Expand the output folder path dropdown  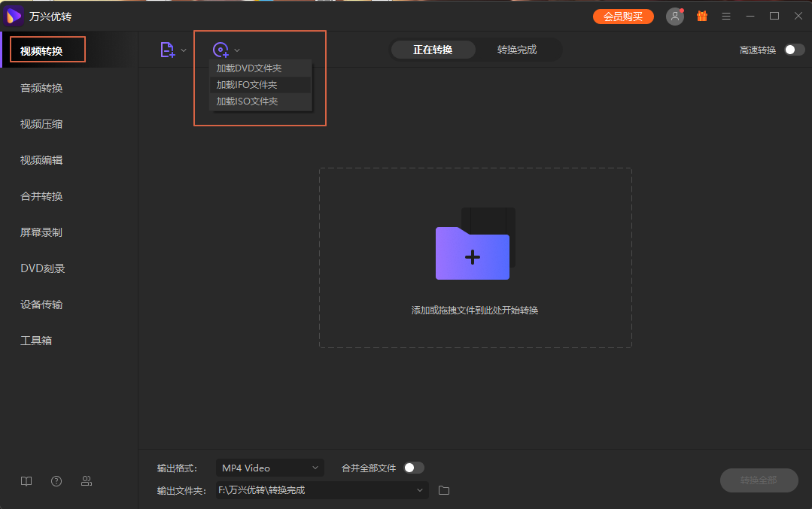pos(419,489)
